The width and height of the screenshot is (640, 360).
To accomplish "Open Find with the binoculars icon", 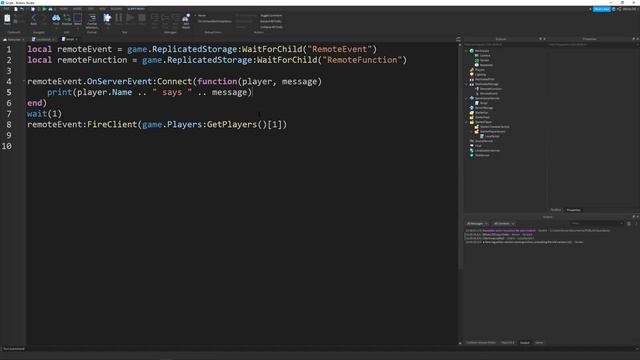I will 56,18.
